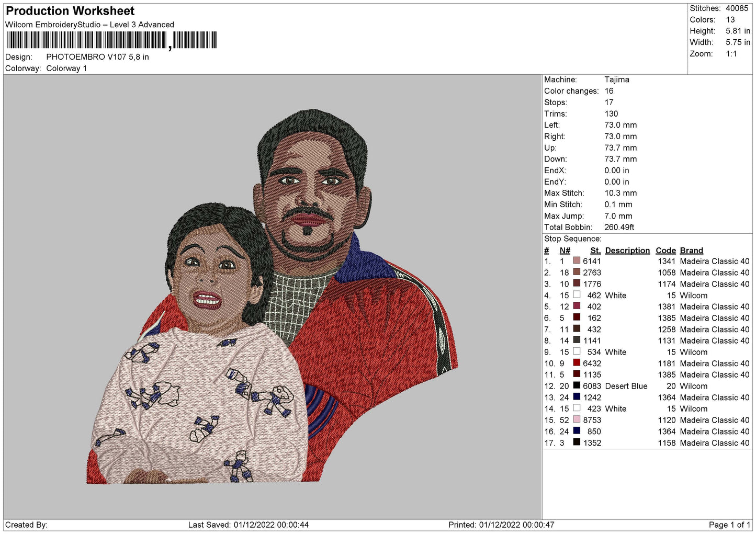
Task: Click the Stitches value 40085
Action: [737, 8]
